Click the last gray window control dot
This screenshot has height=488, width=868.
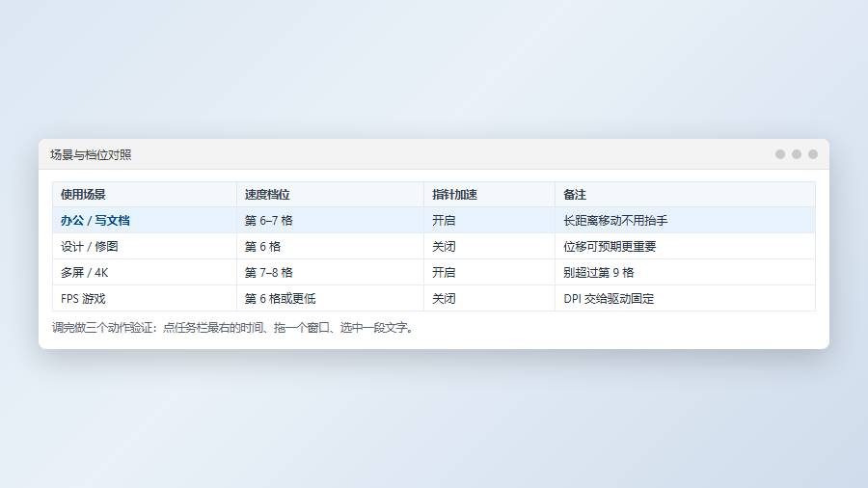tap(813, 154)
